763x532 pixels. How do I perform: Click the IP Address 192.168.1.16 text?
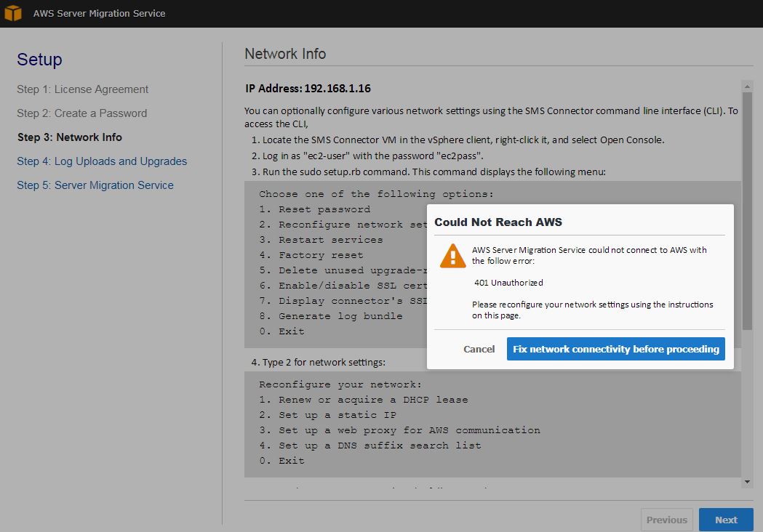point(308,89)
